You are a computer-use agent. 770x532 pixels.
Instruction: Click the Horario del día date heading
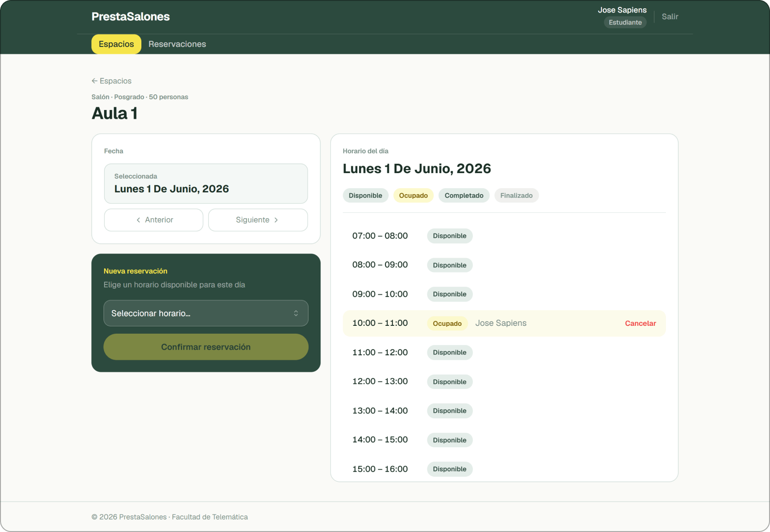coord(417,168)
